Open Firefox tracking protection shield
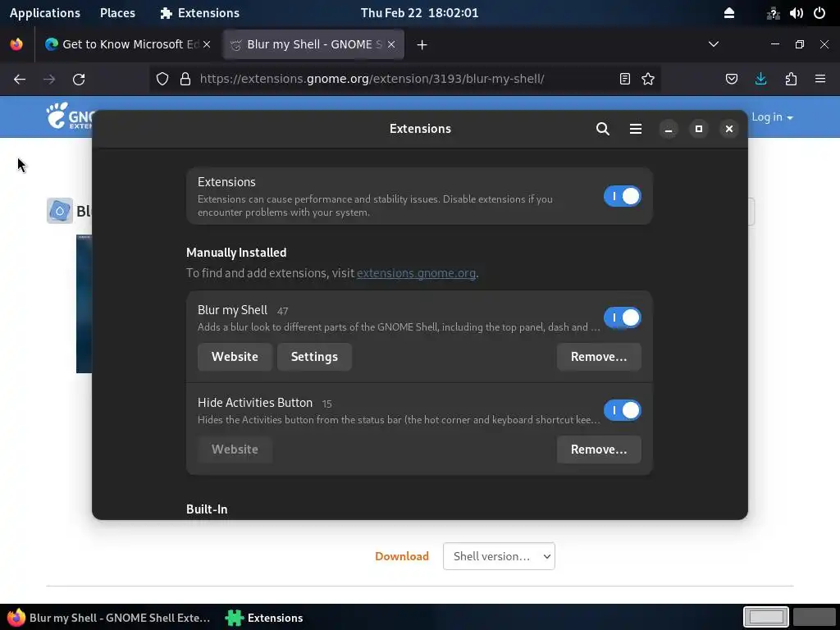 [162, 80]
